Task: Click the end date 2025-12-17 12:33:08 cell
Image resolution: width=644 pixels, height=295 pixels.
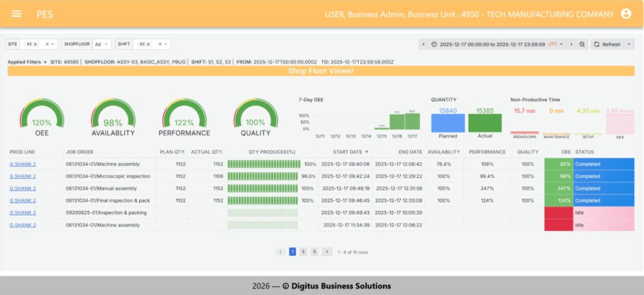Action: click(x=399, y=201)
